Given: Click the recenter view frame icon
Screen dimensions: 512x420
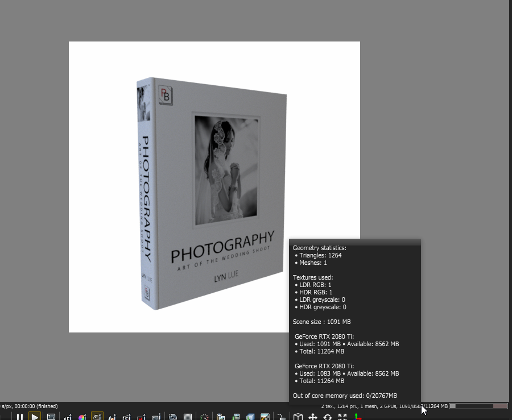Looking at the screenshot, I should pos(51,417).
